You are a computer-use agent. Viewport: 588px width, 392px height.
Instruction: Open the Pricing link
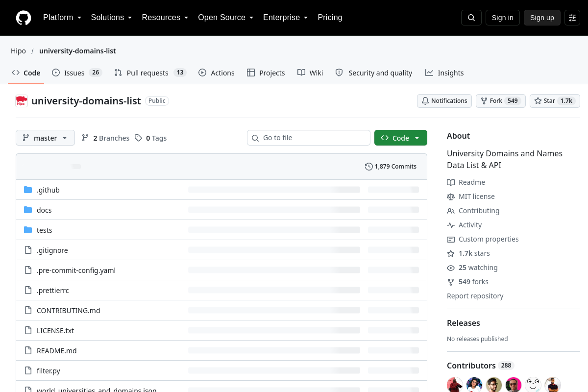(x=330, y=18)
